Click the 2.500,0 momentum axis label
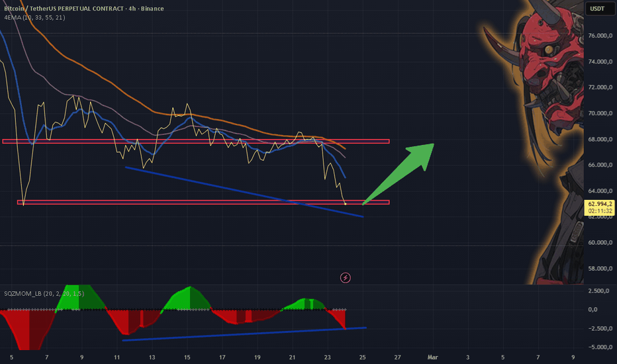Screen dimensions: 617x364 (598, 291)
